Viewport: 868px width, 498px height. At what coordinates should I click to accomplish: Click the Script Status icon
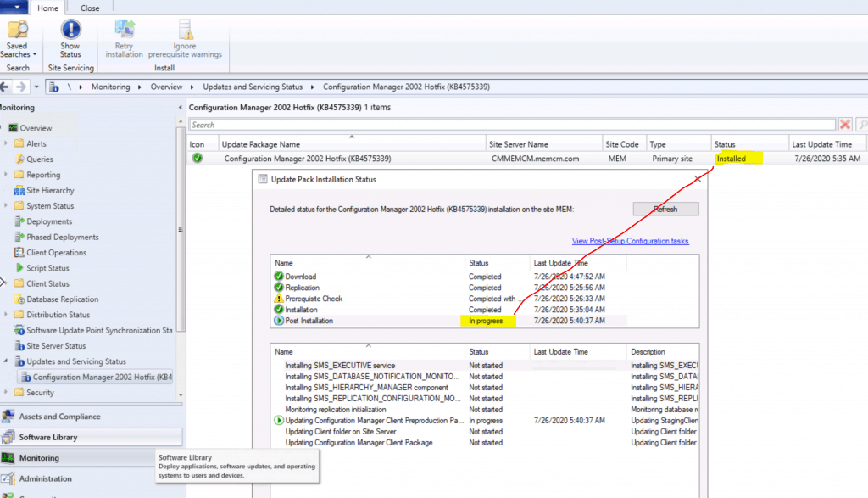19,267
